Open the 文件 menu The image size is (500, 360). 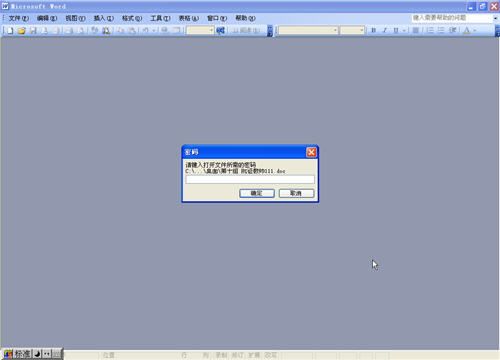coord(18,18)
